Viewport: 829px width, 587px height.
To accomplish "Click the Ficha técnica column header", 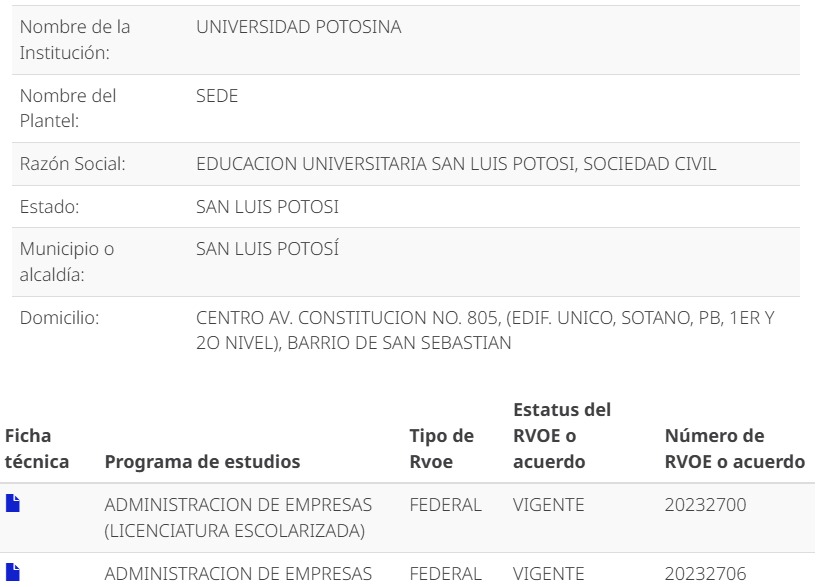I will pyautogui.click(x=37, y=448).
